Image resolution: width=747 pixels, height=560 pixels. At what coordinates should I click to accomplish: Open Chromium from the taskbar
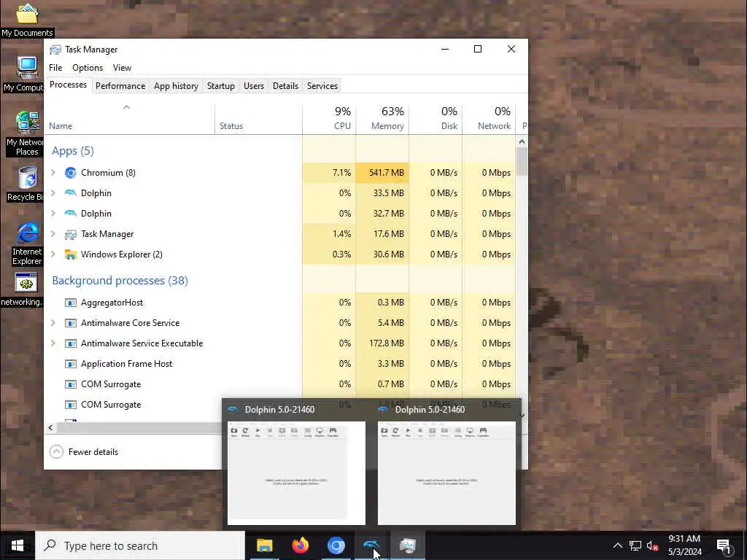click(336, 545)
